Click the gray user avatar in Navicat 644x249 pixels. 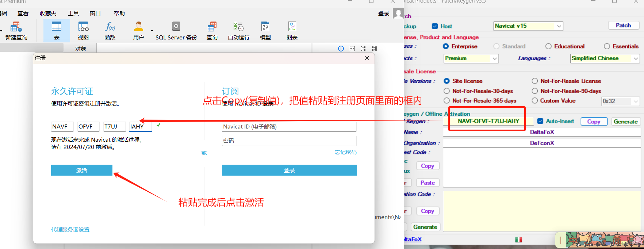point(398,14)
